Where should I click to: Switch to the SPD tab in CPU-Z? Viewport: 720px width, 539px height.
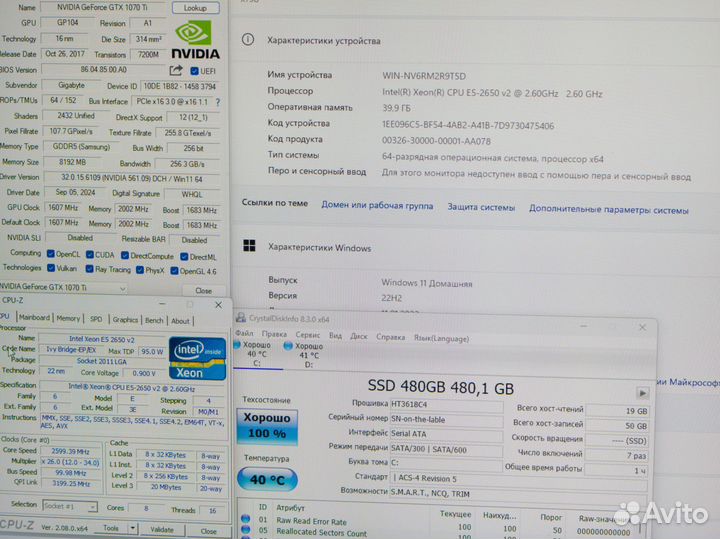coord(96,319)
